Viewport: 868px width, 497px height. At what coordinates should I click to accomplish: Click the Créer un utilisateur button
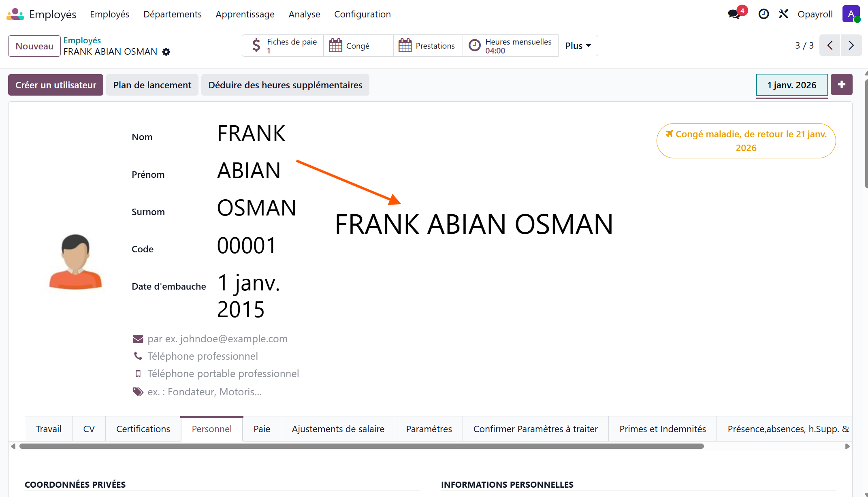55,85
